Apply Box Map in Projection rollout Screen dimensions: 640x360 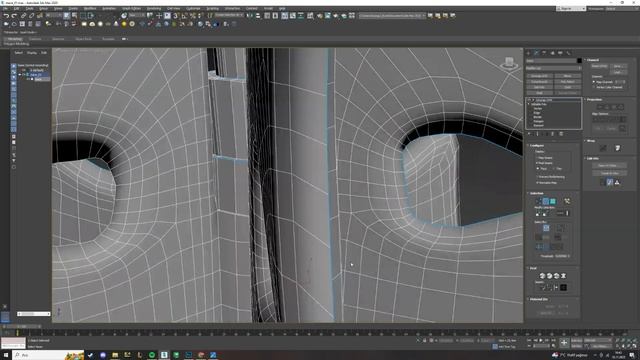pyautogui.click(x=620, y=107)
